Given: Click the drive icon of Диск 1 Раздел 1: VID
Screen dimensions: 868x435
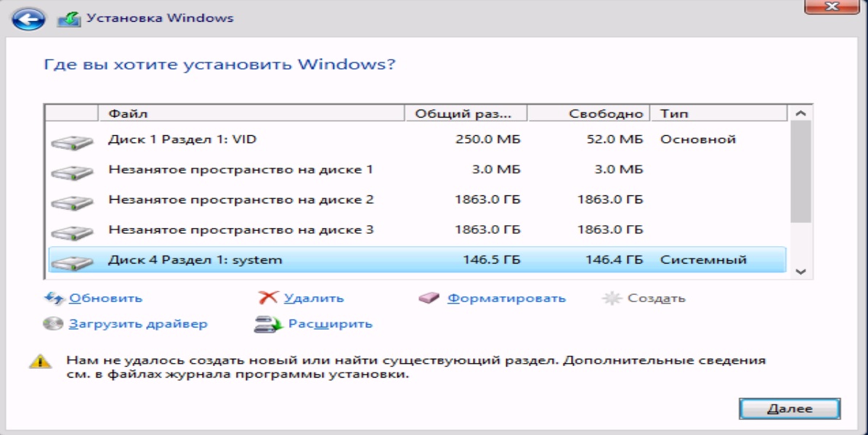Looking at the screenshot, I should point(72,140).
